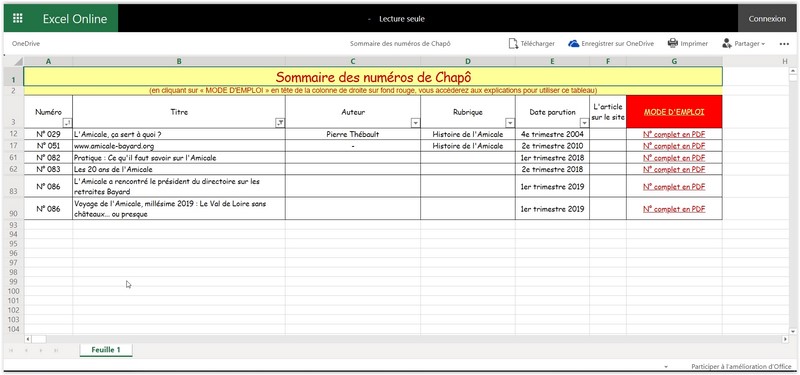The height and width of the screenshot is (375, 800).
Task: Click the last sheet navigation arrow
Action: click(56, 351)
